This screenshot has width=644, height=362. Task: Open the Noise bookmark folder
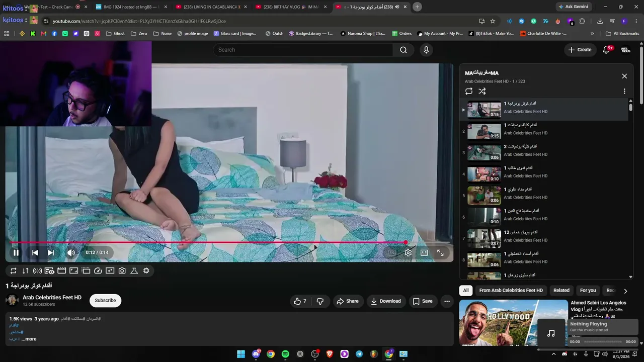[x=163, y=34]
